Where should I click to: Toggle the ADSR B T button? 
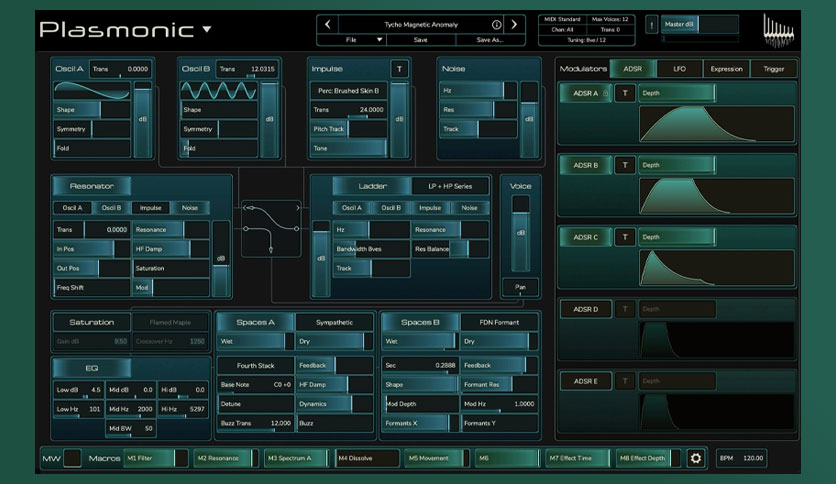pyautogui.click(x=625, y=165)
